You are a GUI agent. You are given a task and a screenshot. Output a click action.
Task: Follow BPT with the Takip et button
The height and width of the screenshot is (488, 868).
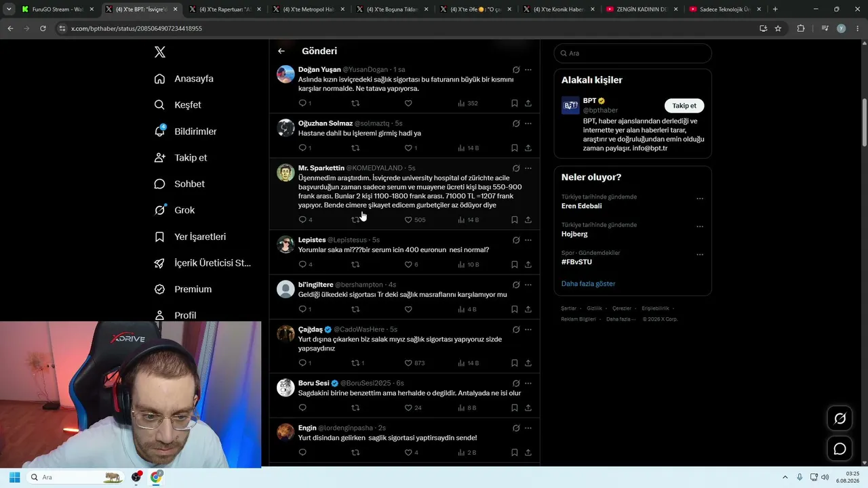684,106
